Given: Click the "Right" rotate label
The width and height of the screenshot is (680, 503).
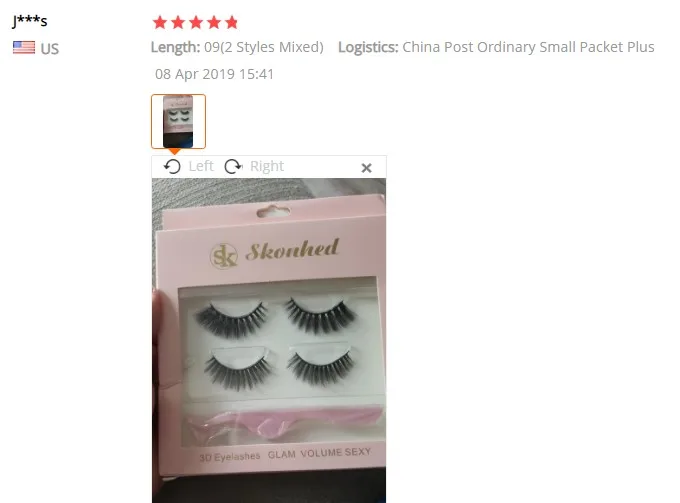Looking at the screenshot, I should click(x=267, y=166).
